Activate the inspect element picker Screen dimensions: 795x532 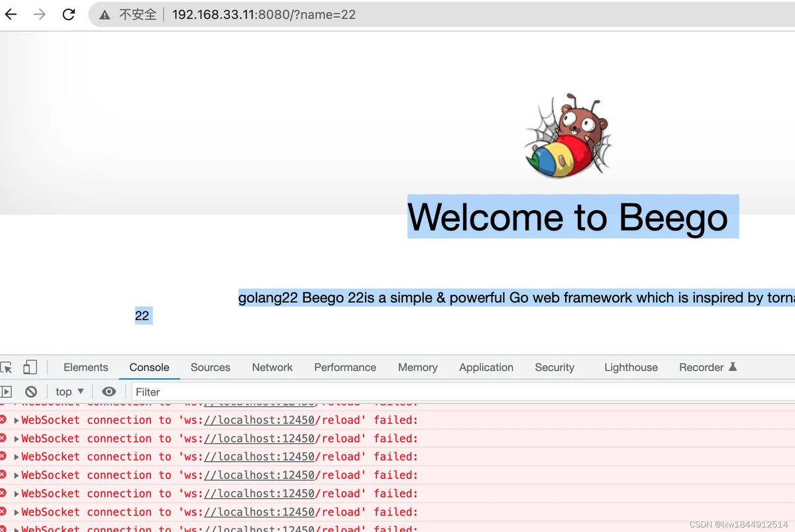tap(6, 367)
